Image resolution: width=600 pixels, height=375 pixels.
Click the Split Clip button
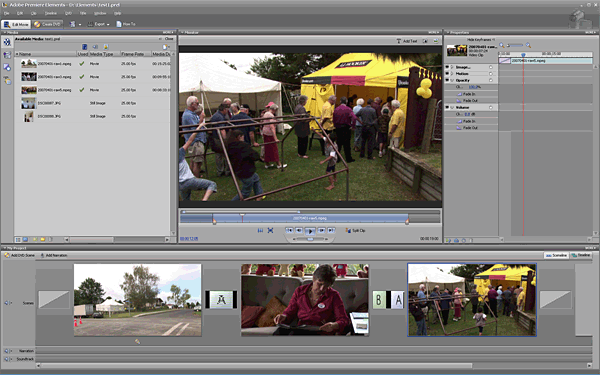click(355, 230)
